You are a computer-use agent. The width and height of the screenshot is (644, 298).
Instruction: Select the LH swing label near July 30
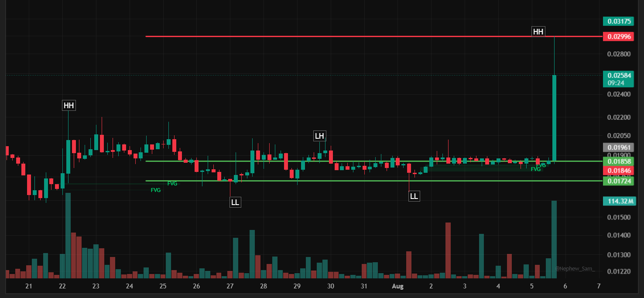click(x=319, y=136)
